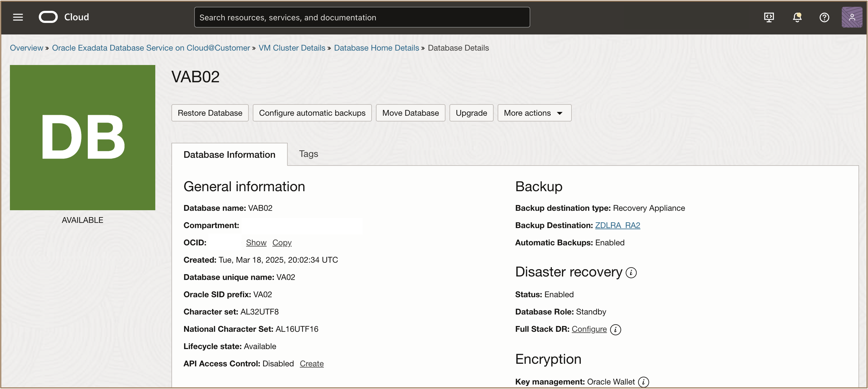Click Database Role Standby text
The height and width of the screenshot is (389, 868).
click(561, 312)
